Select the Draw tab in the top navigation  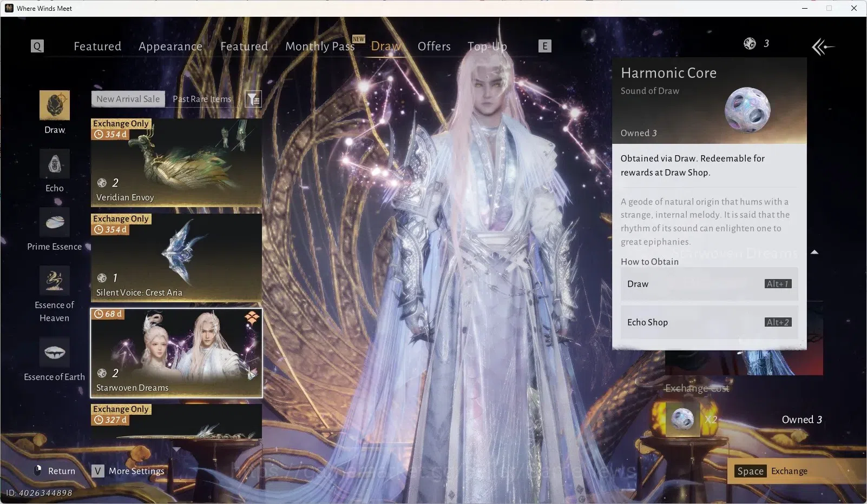point(386,47)
